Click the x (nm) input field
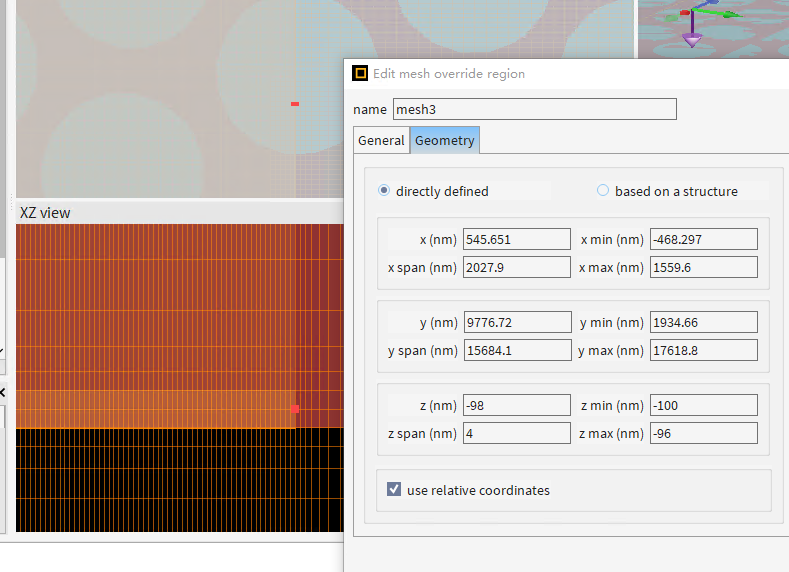789x572 pixels. (517, 239)
